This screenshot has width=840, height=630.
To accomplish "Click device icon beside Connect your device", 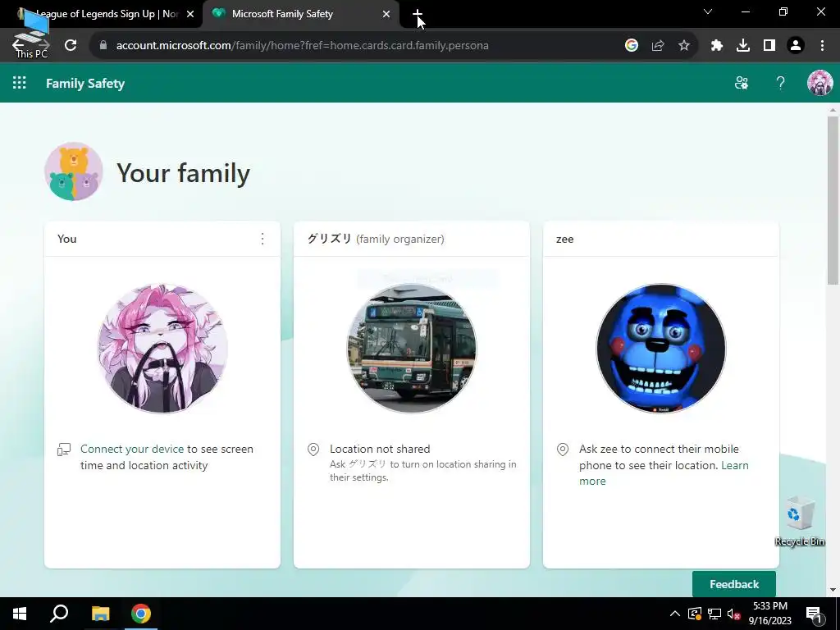I will (64, 450).
